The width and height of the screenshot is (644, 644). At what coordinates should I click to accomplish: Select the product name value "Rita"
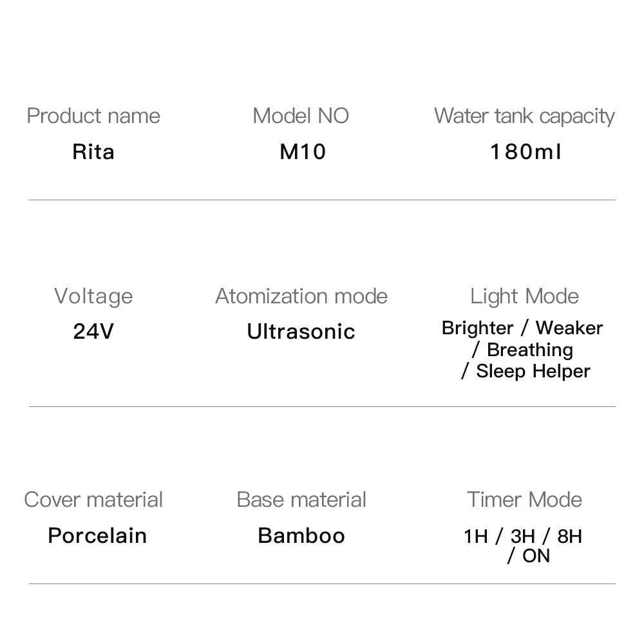[93, 152]
